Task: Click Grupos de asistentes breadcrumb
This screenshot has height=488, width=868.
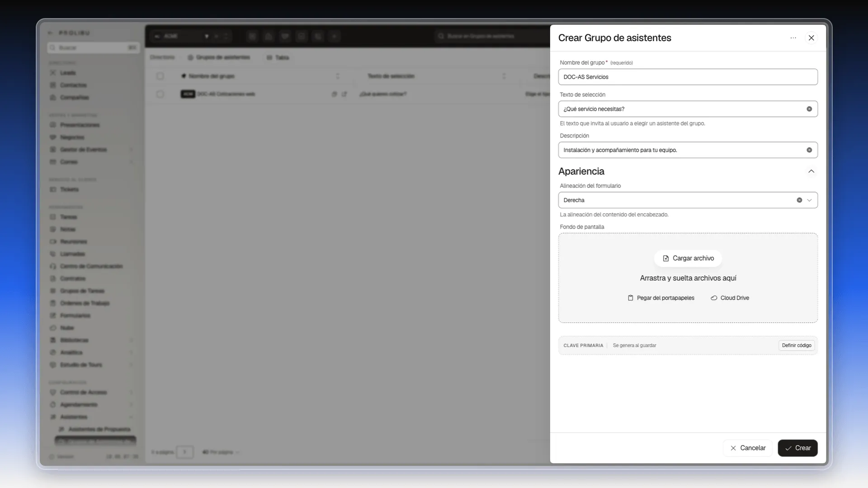Action: (x=219, y=57)
